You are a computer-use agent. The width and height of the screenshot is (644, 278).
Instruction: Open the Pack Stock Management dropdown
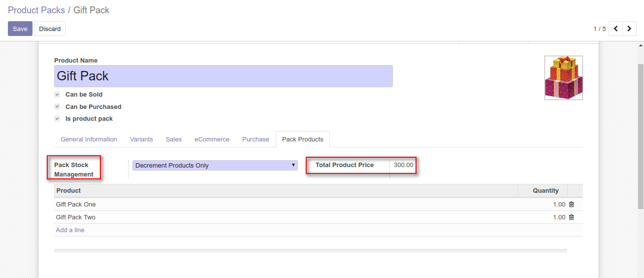click(x=215, y=166)
